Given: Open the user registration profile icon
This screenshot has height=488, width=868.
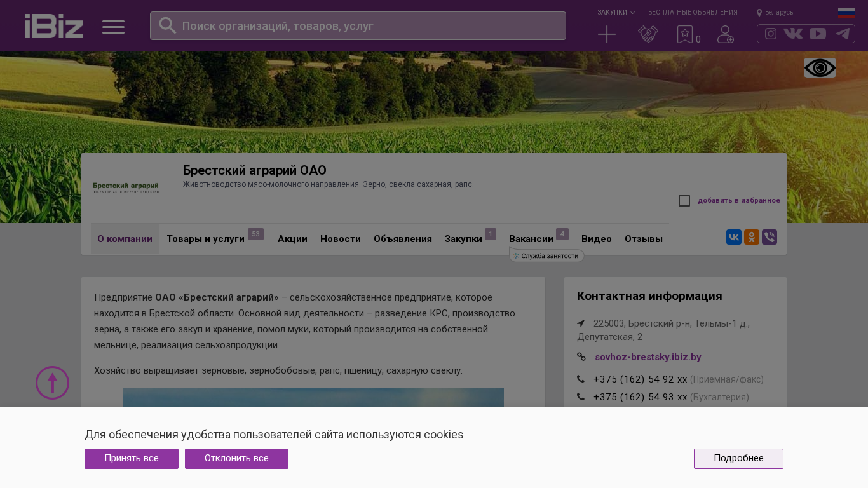Looking at the screenshot, I should pyautogui.click(x=726, y=34).
